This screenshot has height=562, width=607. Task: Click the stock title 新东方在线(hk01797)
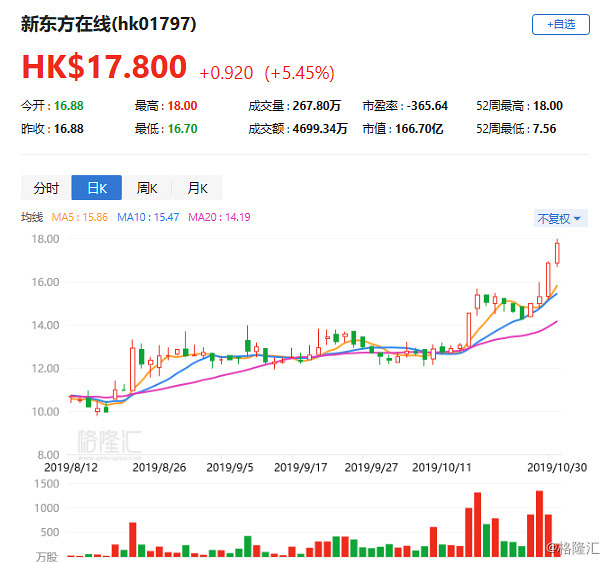109,24
